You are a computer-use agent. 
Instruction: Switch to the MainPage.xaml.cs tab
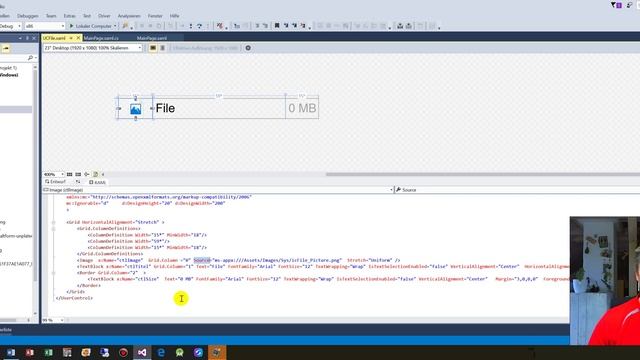(101, 38)
